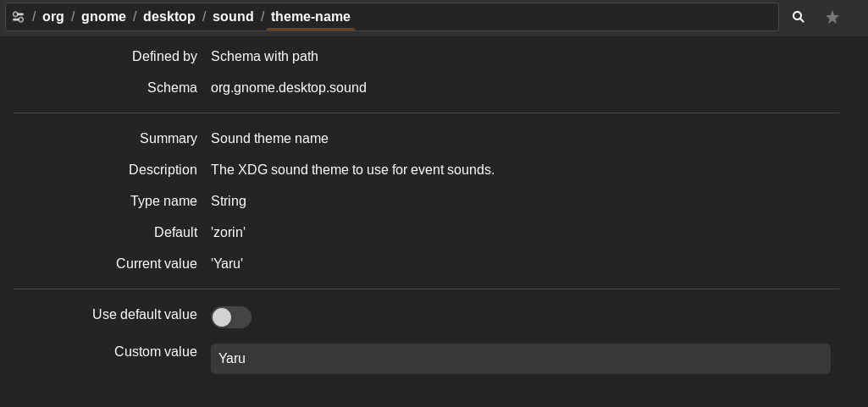Navigate to the 'org' path segment
This screenshot has height=407, width=868.
click(53, 17)
